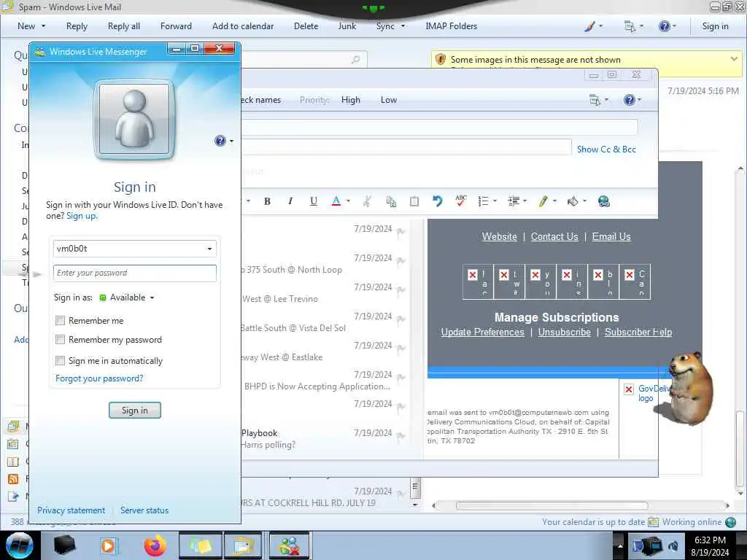Click the Live Mail Sign in button
The width and height of the screenshot is (747, 560).
715,26
